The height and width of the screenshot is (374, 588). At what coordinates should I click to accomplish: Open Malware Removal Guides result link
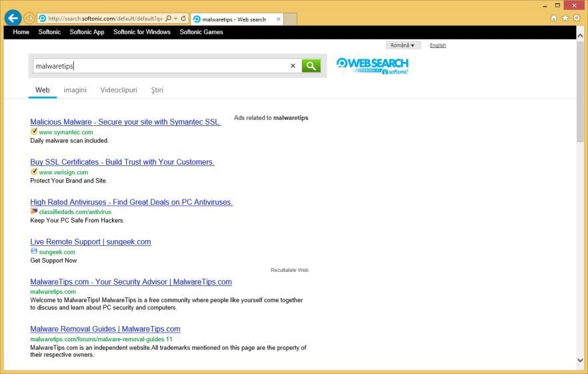(105, 329)
